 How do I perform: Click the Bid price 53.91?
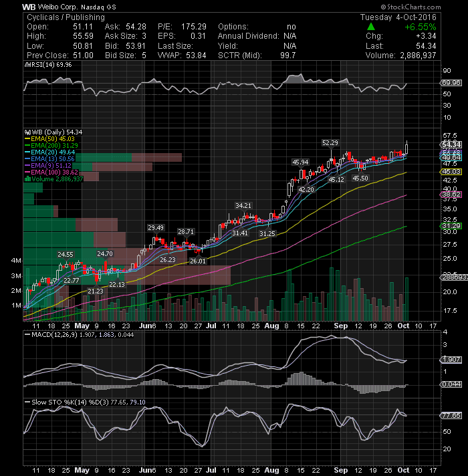tap(136, 46)
